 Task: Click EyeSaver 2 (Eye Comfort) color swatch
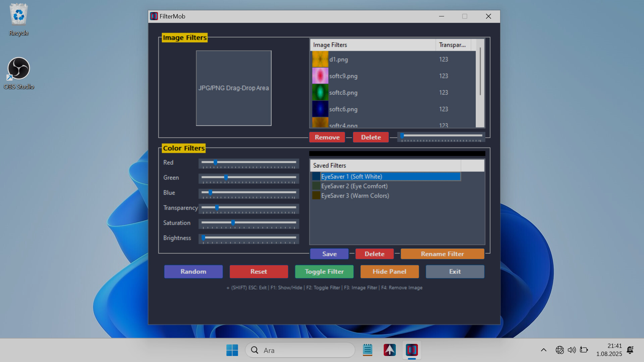[316, 186]
